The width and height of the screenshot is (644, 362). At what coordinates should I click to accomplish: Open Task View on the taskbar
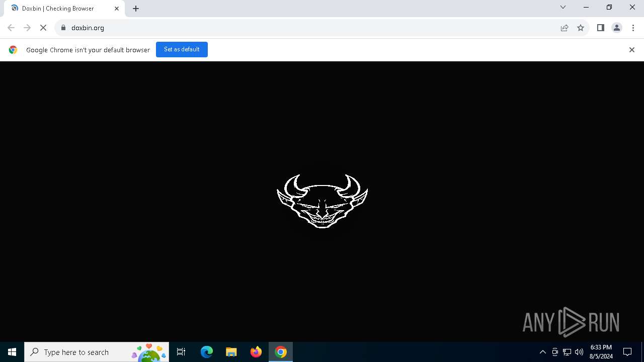181,352
